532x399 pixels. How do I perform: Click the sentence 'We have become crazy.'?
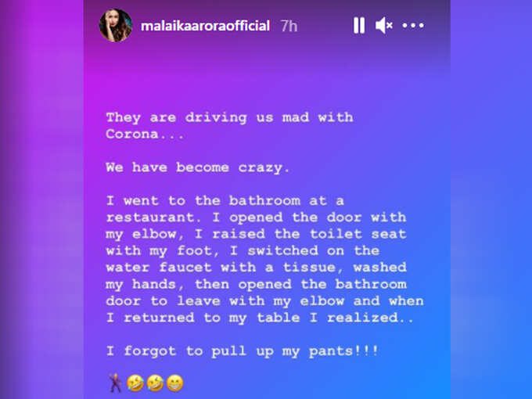coord(198,167)
